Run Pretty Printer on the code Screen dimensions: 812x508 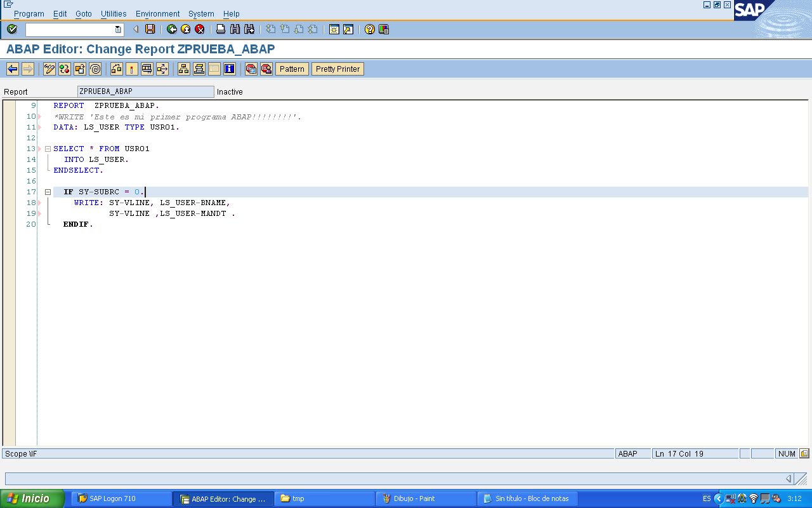337,69
